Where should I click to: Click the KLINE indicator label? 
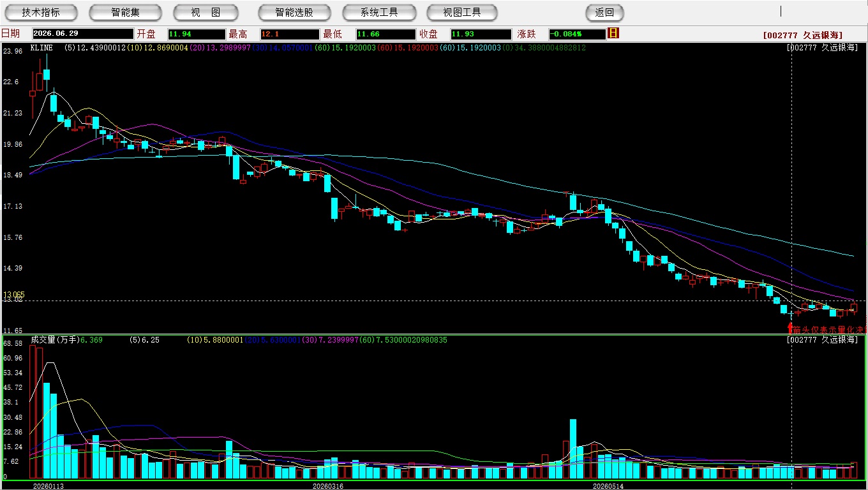tap(41, 48)
